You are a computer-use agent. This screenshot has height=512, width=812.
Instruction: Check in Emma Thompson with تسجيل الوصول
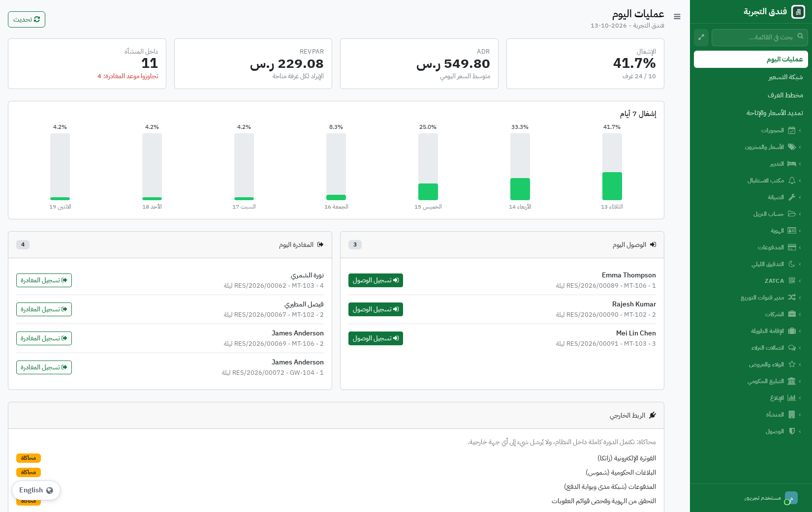(x=375, y=280)
